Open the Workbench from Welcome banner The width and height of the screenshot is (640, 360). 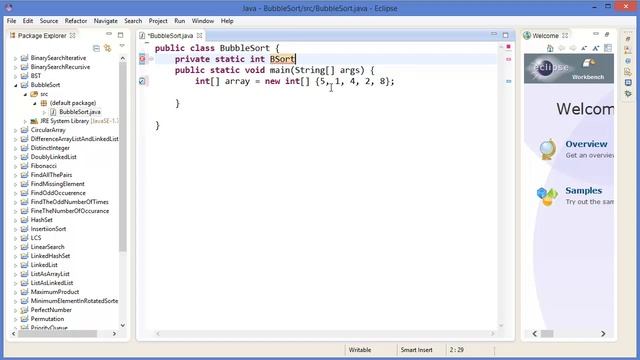tap(588, 69)
